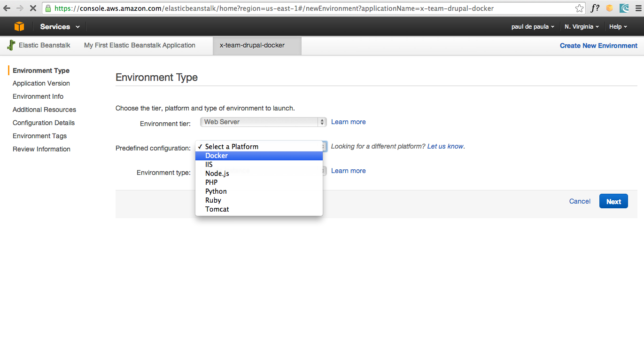Viewport: 644px width, 363px height.
Task: Click the Elastic Beanstalk breadcrumb link
Action: point(45,45)
